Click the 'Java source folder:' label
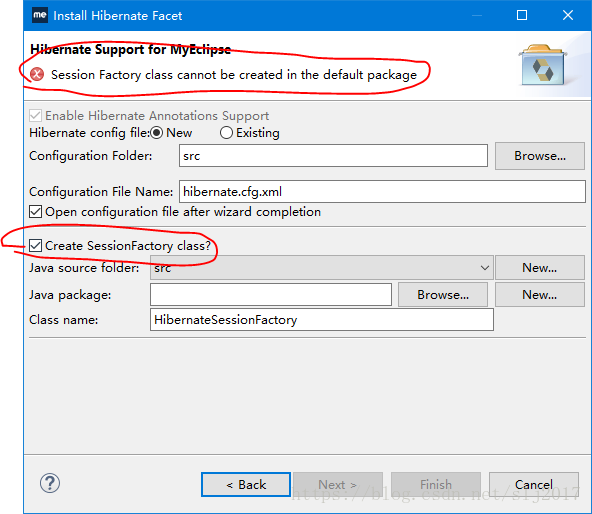592x514 pixels. click(x=84, y=268)
